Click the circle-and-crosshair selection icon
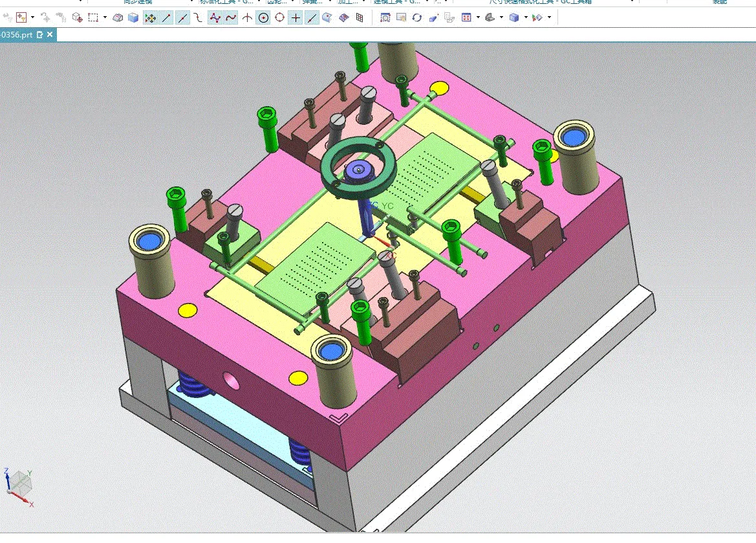Viewport: 756px width, 543px height. (x=77, y=18)
